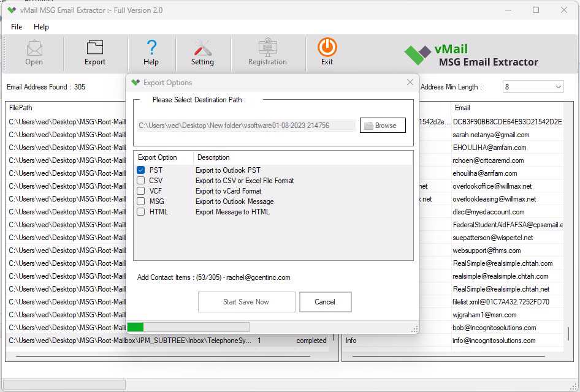Click the Open envelope toolbar icon
580x392 pixels.
(34, 48)
